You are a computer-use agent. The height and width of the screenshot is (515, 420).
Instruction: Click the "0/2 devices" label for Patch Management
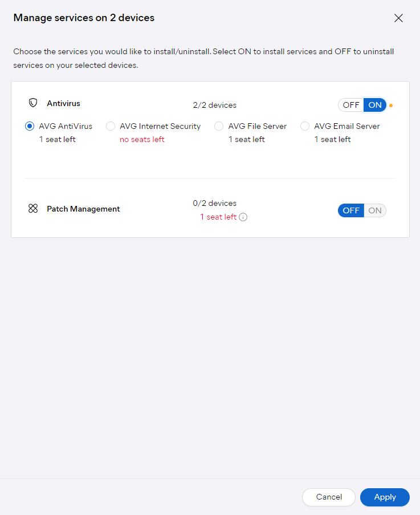coord(214,203)
